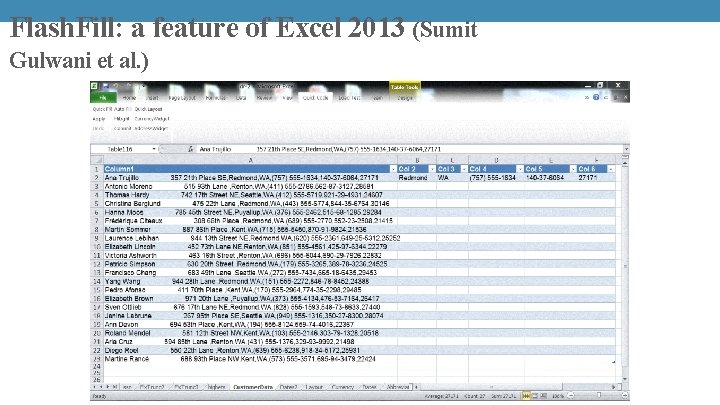The width and height of the screenshot is (720, 405).
Task: Select the Thomas Hardy row cell
Action: 250,195
